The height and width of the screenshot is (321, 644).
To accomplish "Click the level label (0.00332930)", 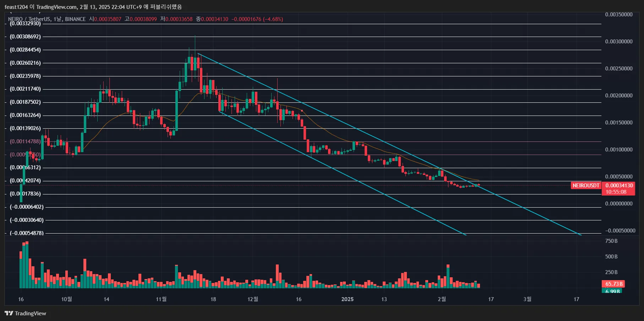I will pyautogui.click(x=25, y=23).
